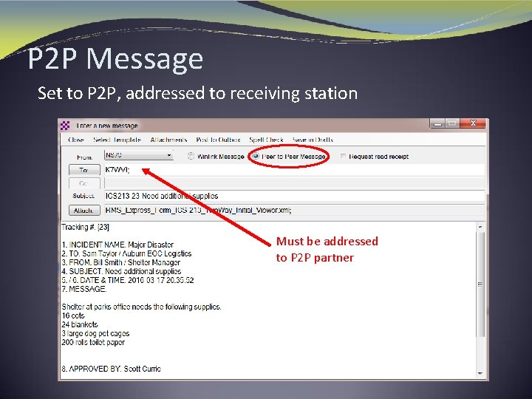The image size is (532, 399).
Task: Click the attachment filename field
Action: pos(295,211)
